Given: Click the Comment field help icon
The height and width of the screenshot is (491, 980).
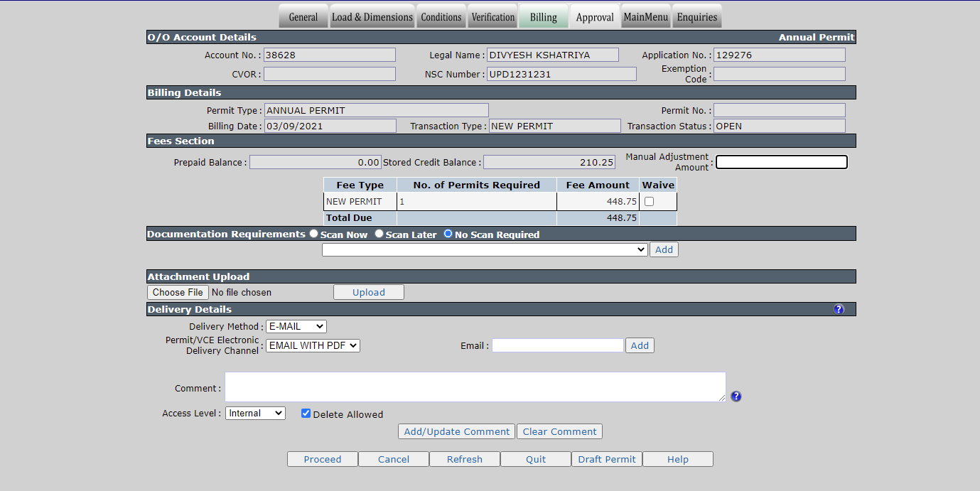Looking at the screenshot, I should click(736, 396).
